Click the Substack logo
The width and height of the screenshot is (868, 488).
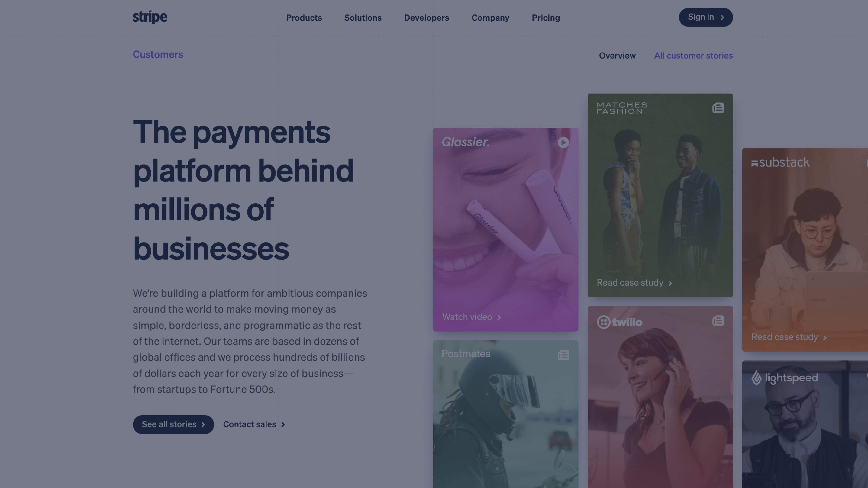click(x=780, y=162)
